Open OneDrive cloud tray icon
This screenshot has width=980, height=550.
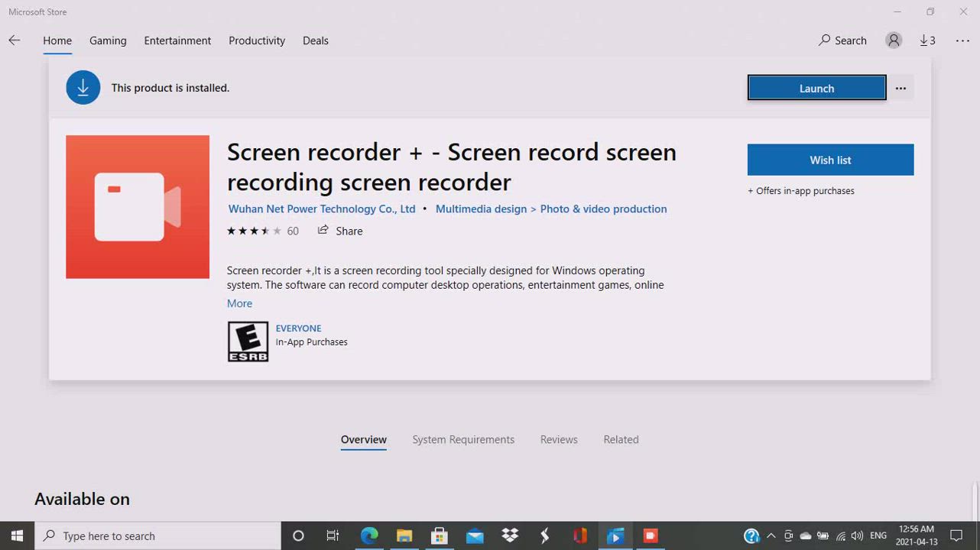(x=806, y=535)
